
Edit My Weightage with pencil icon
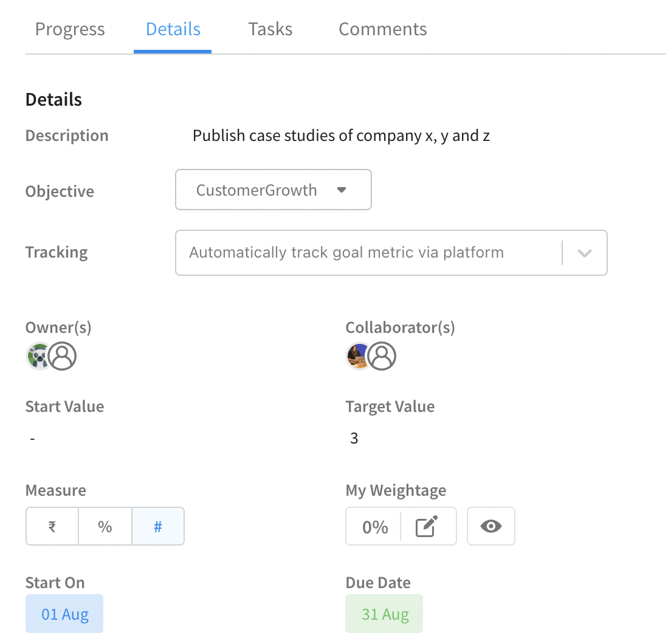[427, 526]
